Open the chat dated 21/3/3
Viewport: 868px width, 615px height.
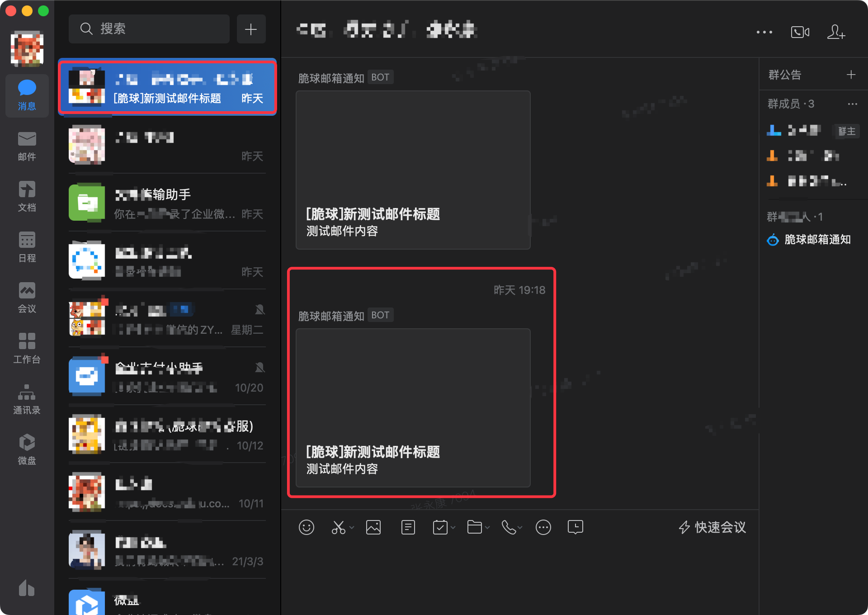click(x=167, y=550)
